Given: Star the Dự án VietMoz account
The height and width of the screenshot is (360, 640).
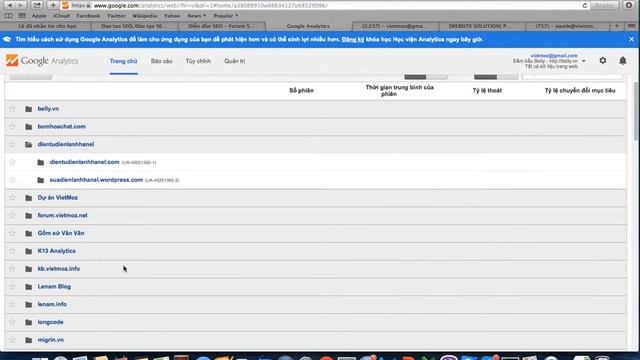Looking at the screenshot, I should tap(12, 198).
